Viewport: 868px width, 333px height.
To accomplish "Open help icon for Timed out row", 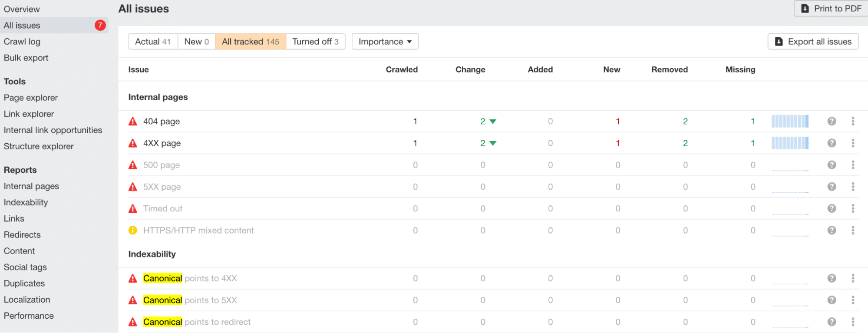I will coord(832,208).
